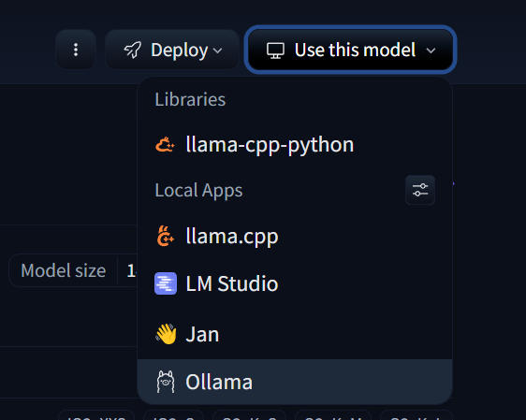Image resolution: width=526 pixels, height=420 pixels.
Task: Open local apps settings sliders icon
Action: pyautogui.click(x=420, y=190)
